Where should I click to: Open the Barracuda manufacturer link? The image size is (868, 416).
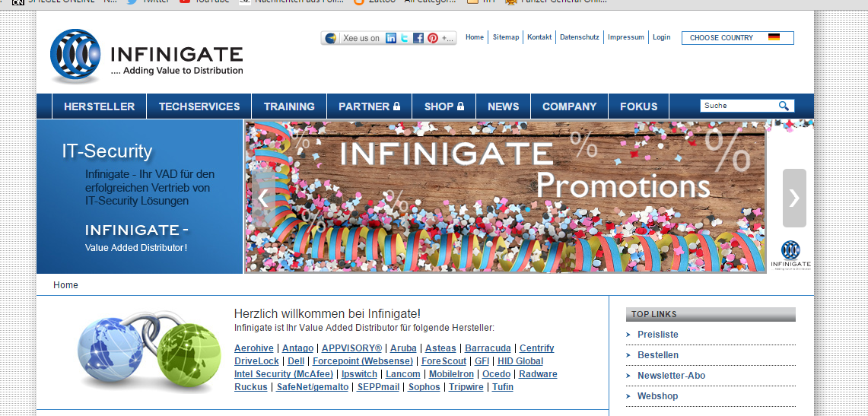(488, 348)
